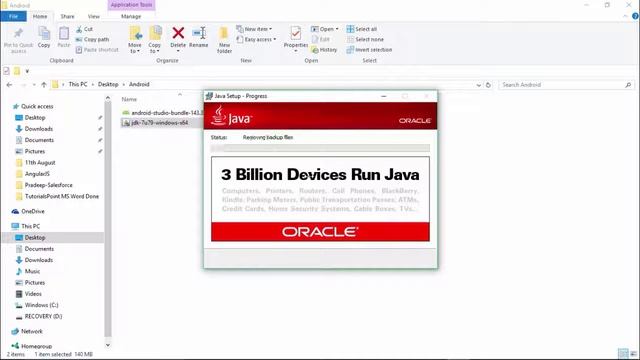Click the Cut command
Viewport: 640px width, 360px height.
[x=84, y=29]
